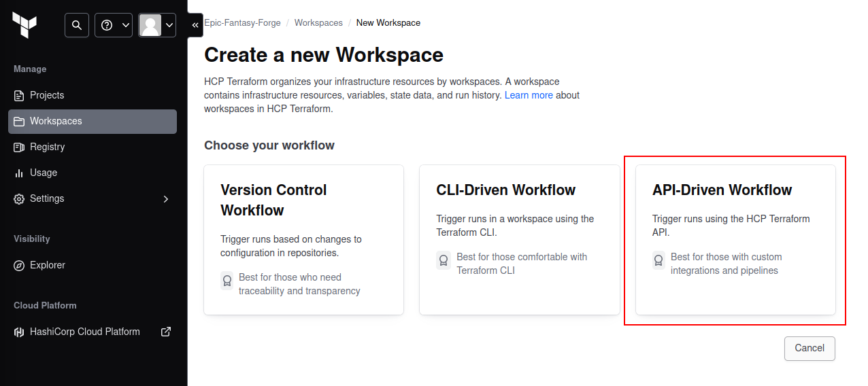Select Workspaces in sidebar
Screen dimensions: 868x386
(x=93, y=121)
